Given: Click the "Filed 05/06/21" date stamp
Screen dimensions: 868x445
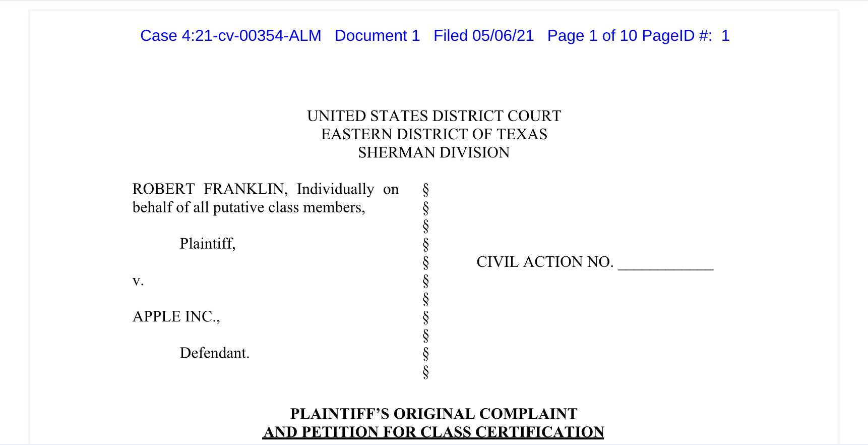Looking at the screenshot, I should click(483, 36).
